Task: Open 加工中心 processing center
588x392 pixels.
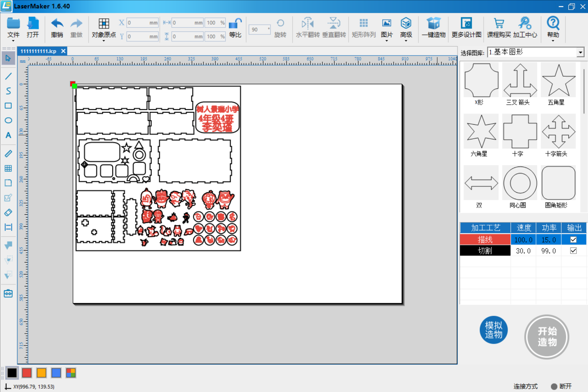Action: tap(525, 28)
